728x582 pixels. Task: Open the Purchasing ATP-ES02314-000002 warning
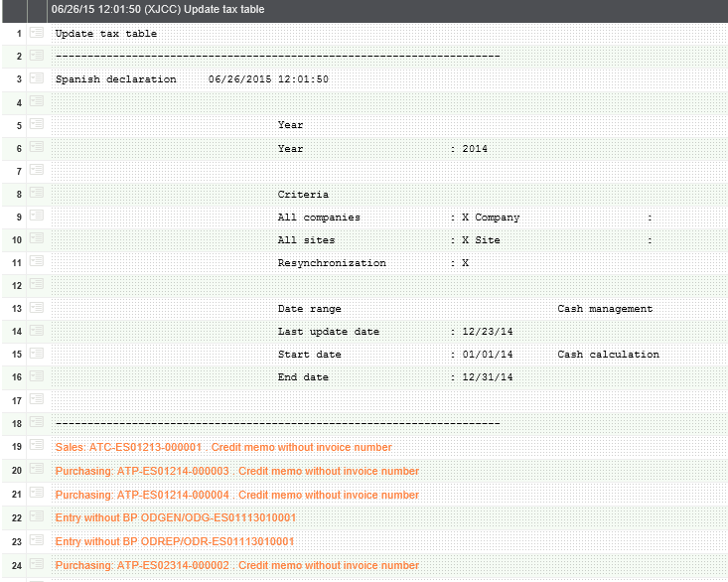(x=236, y=565)
